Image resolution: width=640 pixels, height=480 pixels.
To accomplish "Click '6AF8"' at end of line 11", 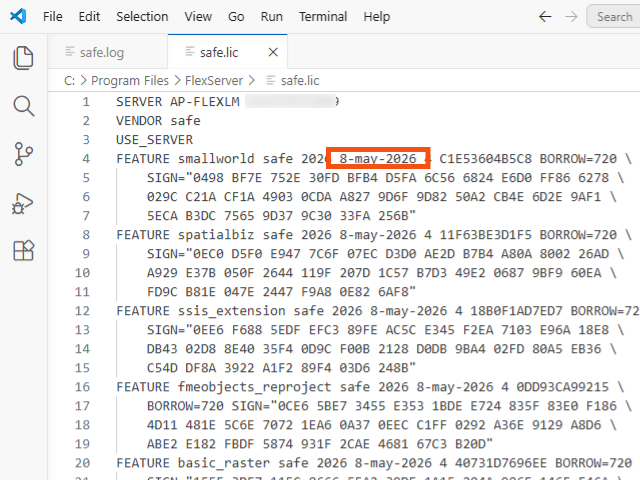I will click(397, 292).
